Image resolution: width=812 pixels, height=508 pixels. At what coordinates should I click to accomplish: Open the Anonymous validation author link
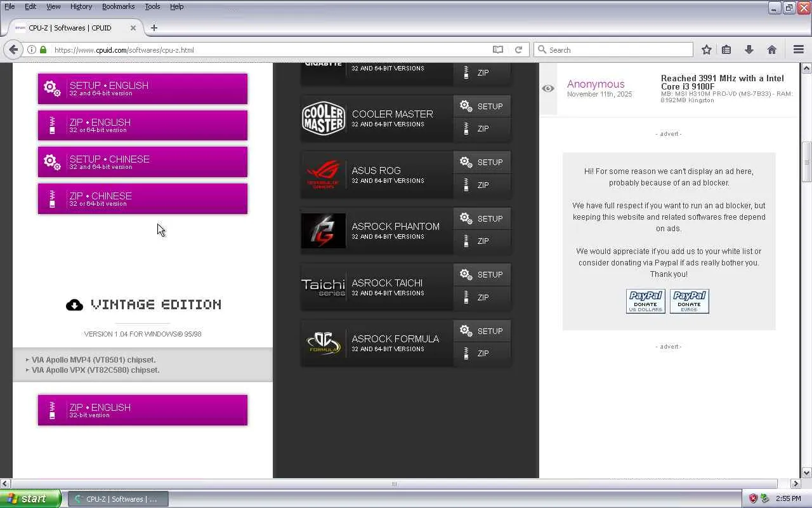[x=596, y=84]
